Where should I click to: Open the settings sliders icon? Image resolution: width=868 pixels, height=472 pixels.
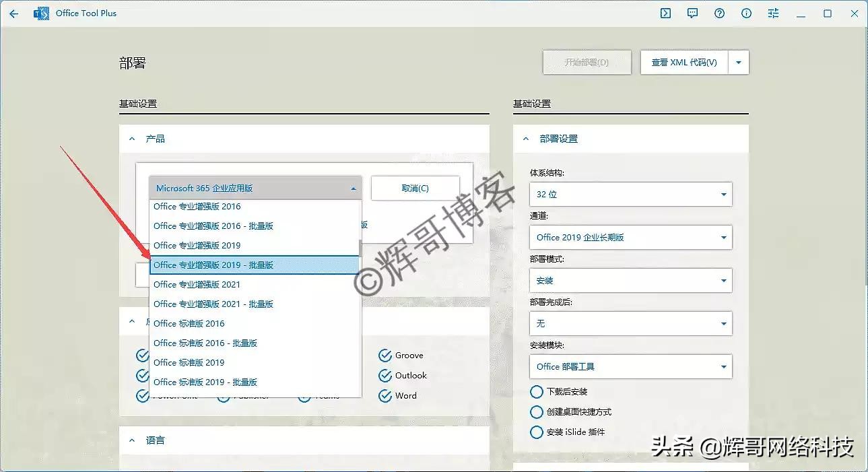click(773, 13)
